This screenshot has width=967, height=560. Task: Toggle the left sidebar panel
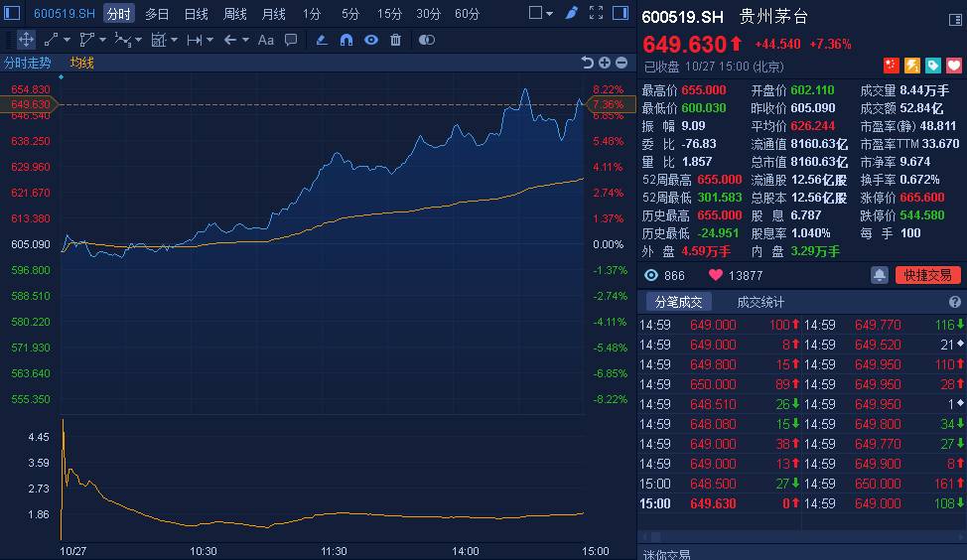tap(13, 14)
